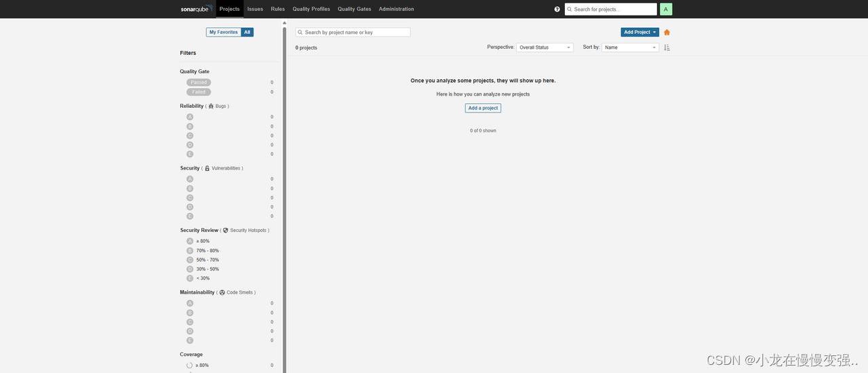Screen dimensions: 868x373
Task: Open the Administration tab
Action: coord(397,9)
